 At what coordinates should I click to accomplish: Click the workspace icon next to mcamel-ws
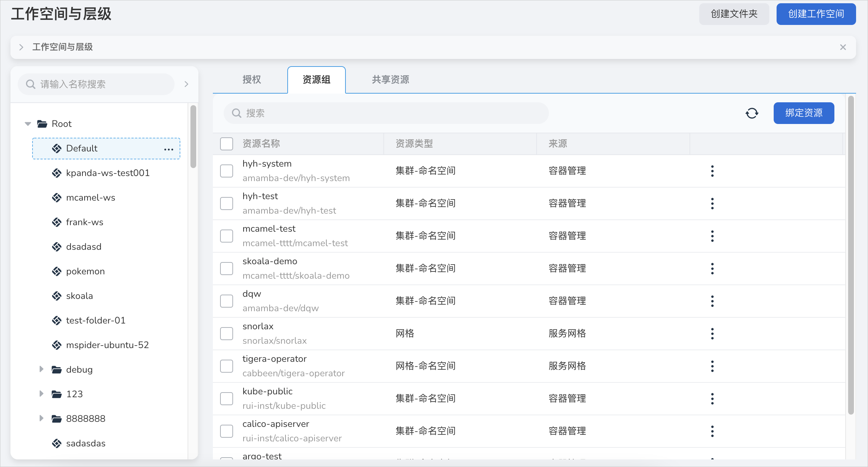point(57,198)
